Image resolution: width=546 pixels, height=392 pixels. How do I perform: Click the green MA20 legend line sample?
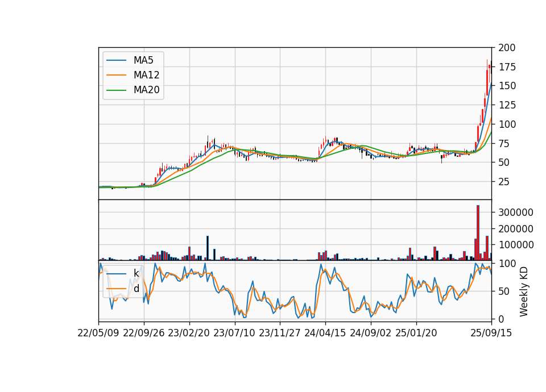pos(116,90)
